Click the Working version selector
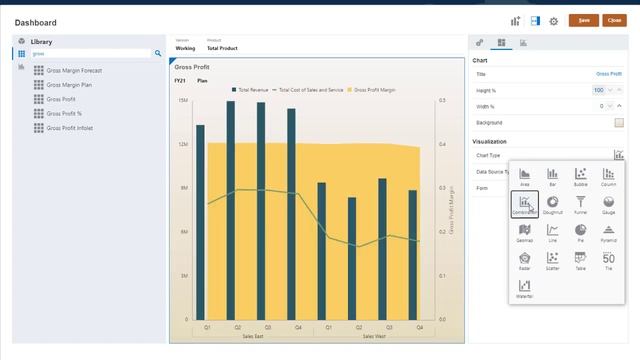Image resolution: width=640 pixels, height=360 pixels. 185,48
